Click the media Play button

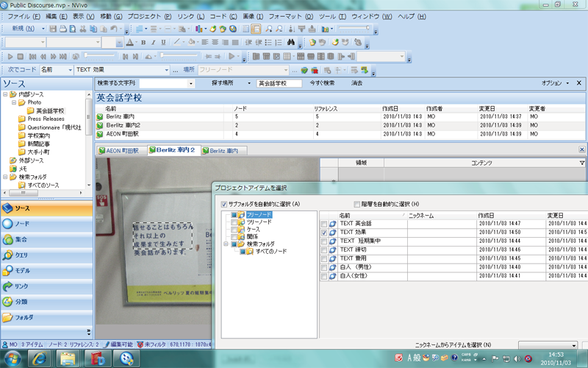(x=10, y=57)
